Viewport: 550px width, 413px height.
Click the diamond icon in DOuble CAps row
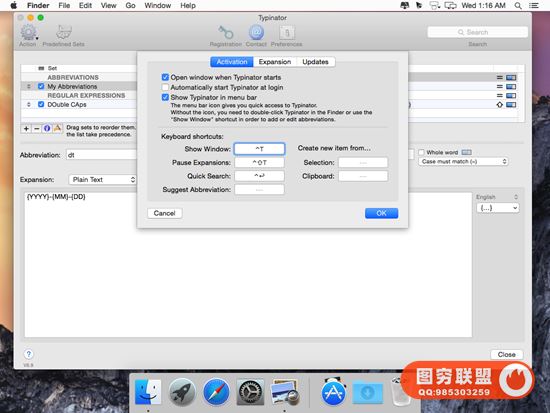pos(499,105)
